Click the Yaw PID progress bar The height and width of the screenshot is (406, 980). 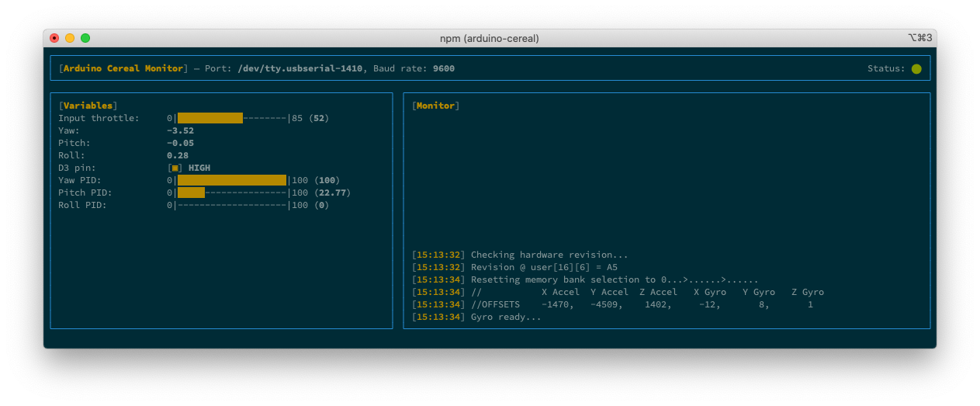(x=232, y=180)
